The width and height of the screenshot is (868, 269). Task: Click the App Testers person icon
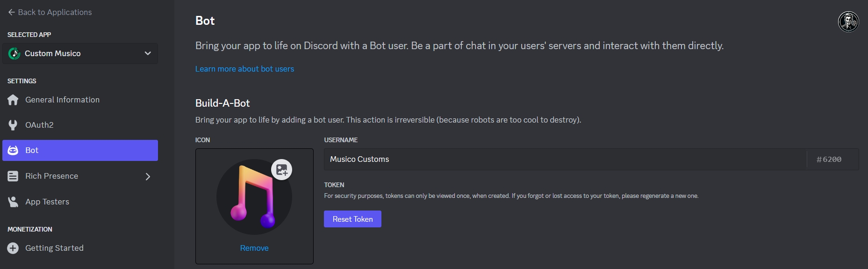[13, 202]
